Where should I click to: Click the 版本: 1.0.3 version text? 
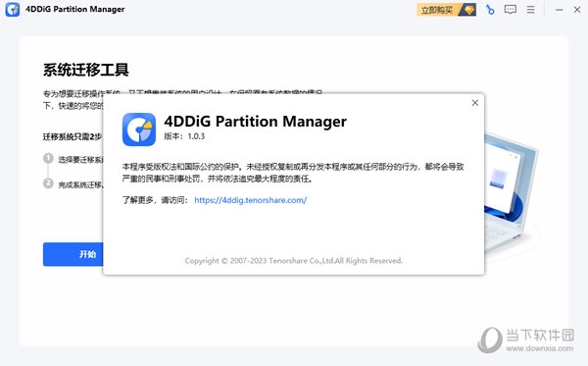(184, 136)
